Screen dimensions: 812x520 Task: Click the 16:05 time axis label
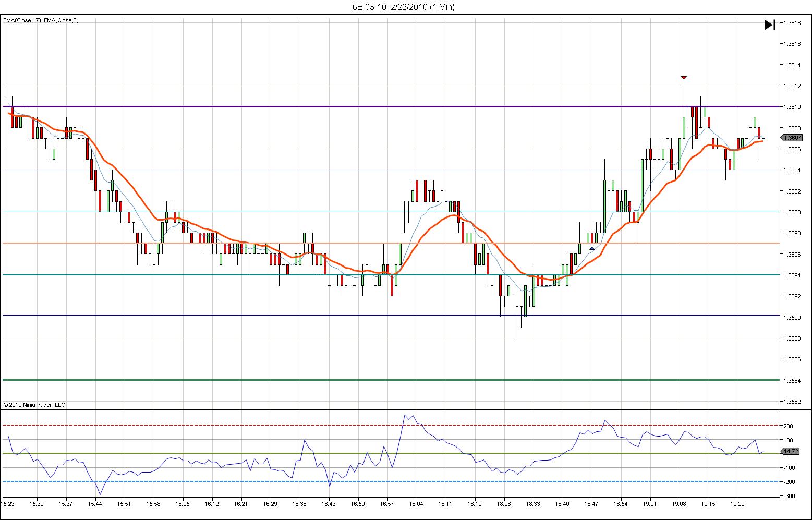click(x=183, y=504)
